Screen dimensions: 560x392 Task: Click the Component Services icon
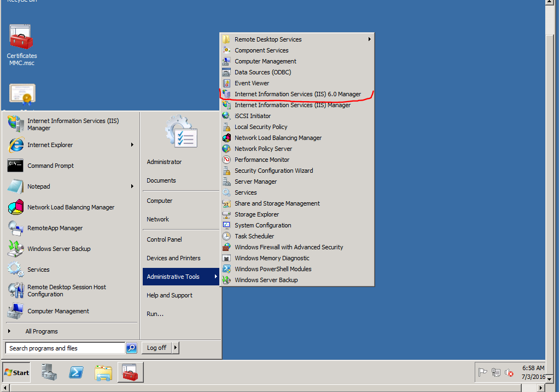point(226,50)
